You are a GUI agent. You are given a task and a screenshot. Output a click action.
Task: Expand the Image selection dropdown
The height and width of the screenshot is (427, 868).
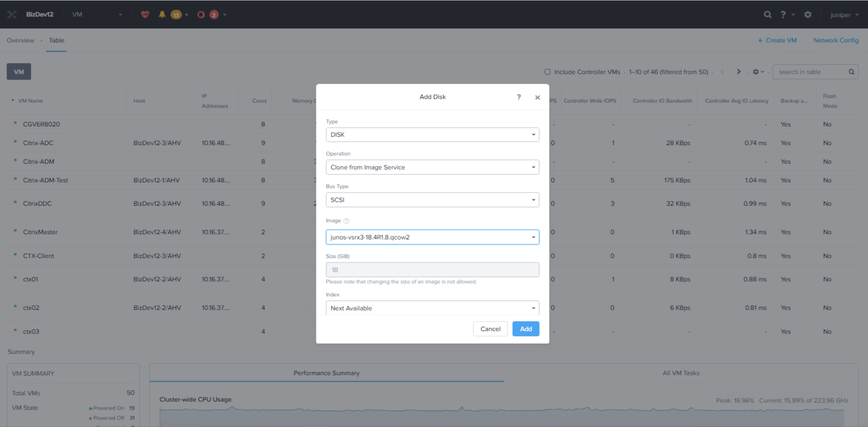[x=432, y=237]
